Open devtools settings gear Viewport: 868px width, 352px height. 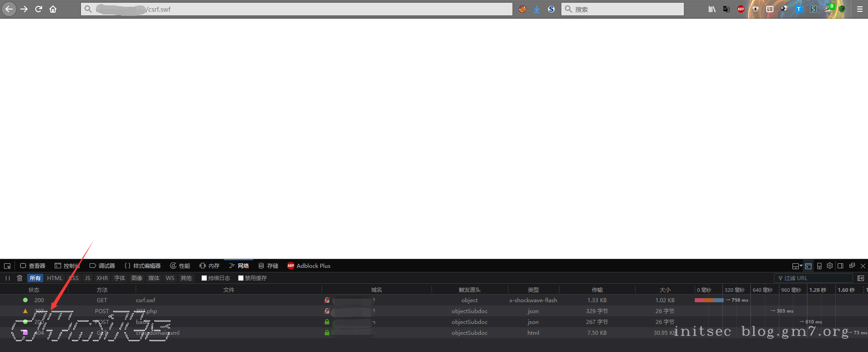pyautogui.click(x=830, y=266)
